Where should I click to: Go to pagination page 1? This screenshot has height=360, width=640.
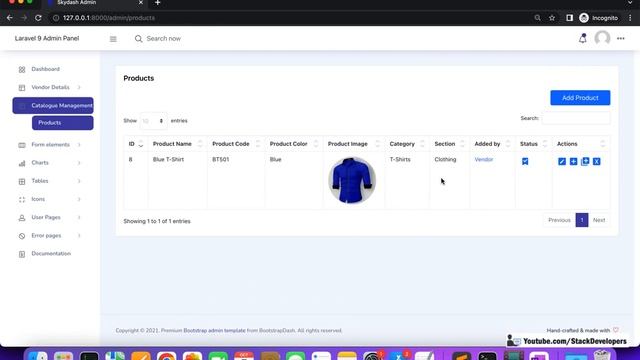[x=582, y=220]
